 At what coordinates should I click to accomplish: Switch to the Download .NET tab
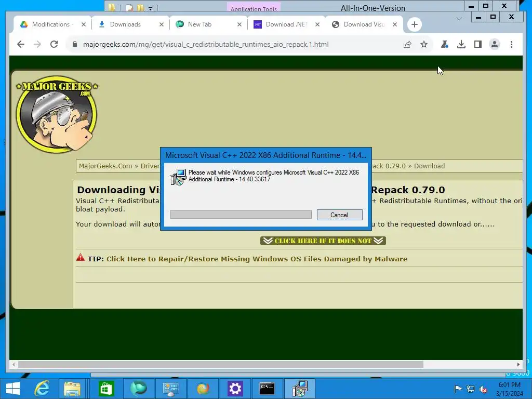point(286,24)
